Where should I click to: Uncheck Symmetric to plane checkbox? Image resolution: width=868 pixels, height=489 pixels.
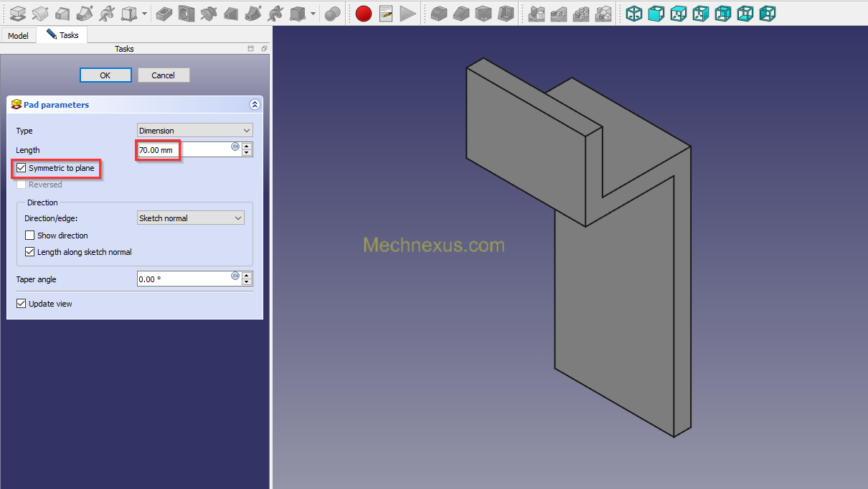(21, 168)
